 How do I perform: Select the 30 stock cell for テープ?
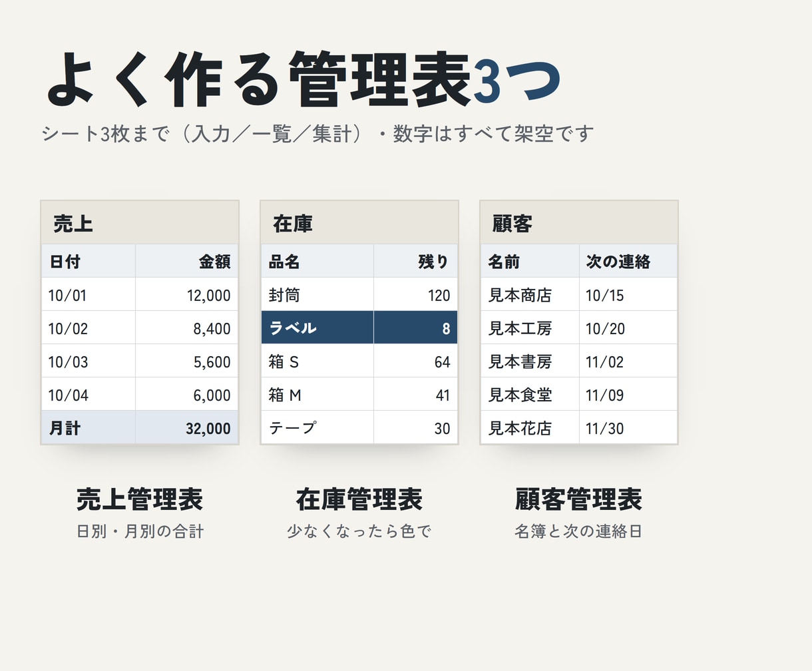point(416,427)
